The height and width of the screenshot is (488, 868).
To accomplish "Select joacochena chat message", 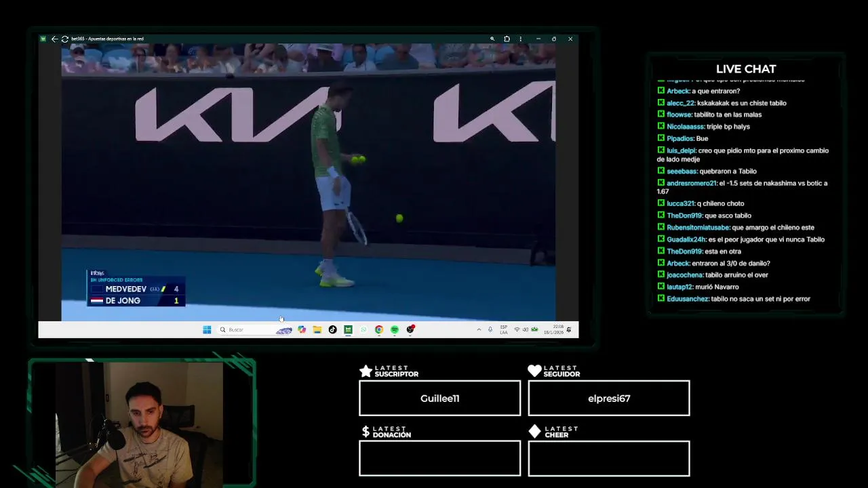I will pos(713,275).
